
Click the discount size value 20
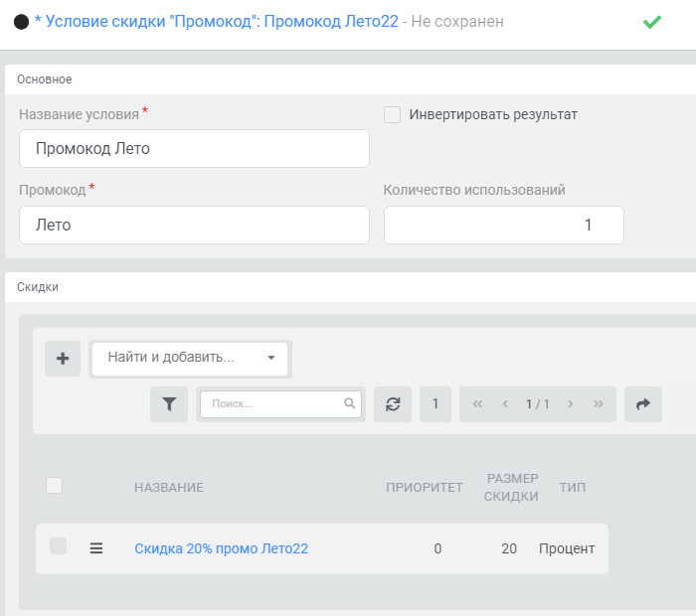coord(509,548)
